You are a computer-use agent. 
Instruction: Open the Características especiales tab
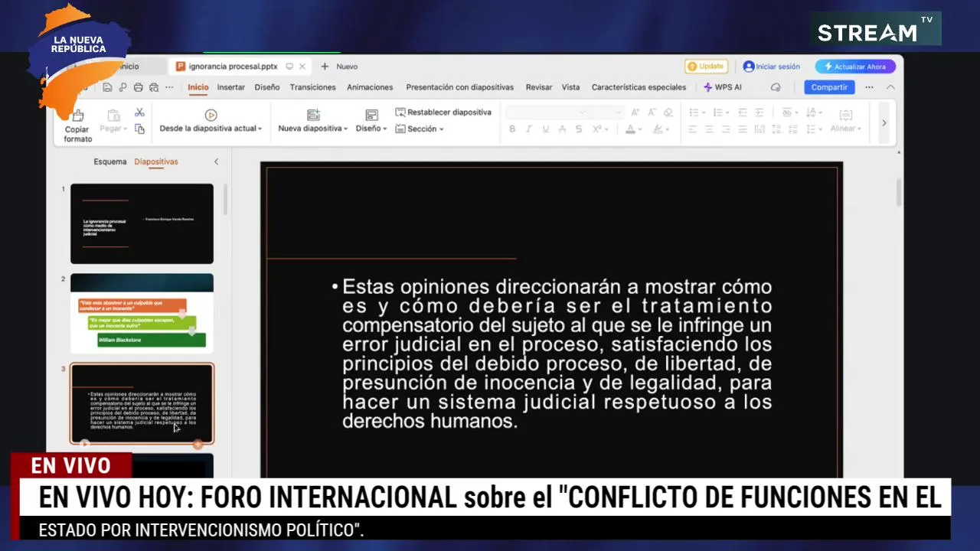[639, 87]
